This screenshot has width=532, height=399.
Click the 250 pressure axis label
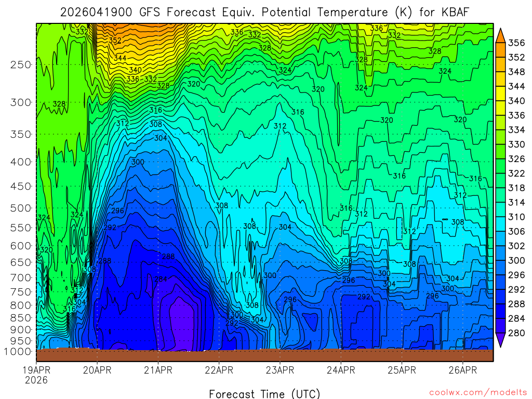21,64
